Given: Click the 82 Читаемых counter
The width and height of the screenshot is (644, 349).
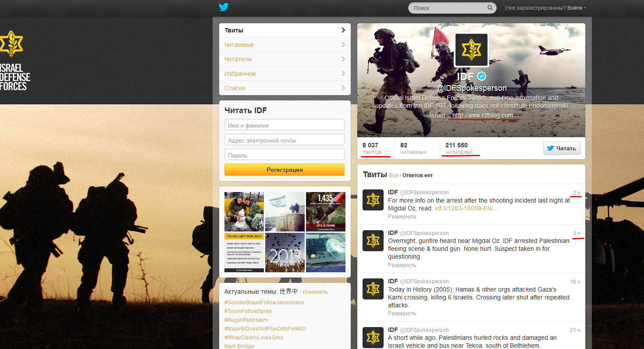Looking at the screenshot, I should 413,148.
